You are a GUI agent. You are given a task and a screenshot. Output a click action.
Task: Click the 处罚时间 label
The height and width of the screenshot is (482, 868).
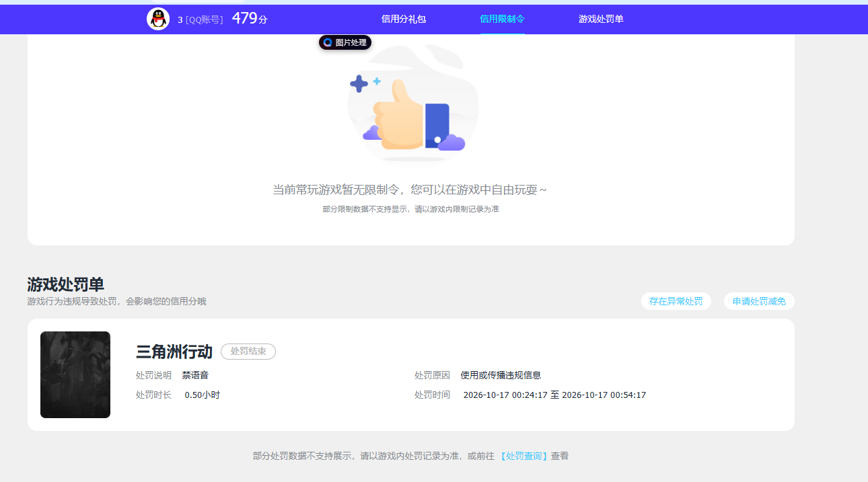pos(432,395)
